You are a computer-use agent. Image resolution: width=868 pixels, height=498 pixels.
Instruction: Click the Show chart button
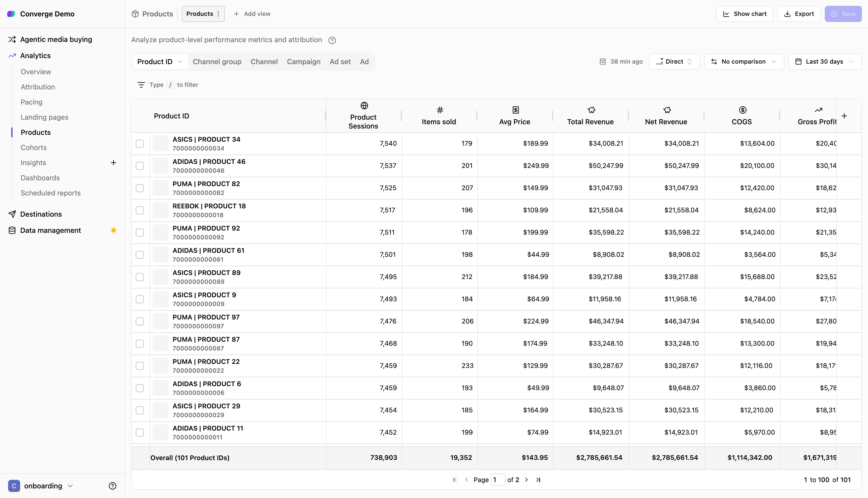[744, 14]
